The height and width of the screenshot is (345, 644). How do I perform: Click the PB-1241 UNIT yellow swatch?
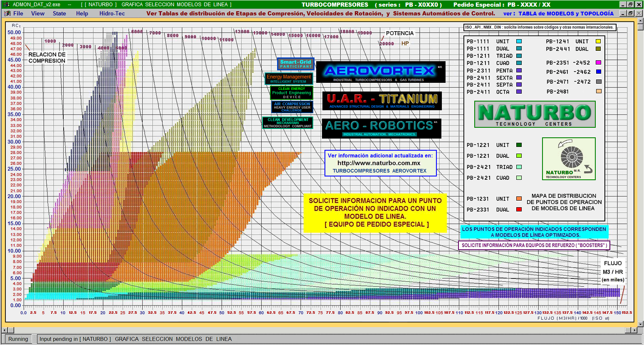click(x=598, y=41)
